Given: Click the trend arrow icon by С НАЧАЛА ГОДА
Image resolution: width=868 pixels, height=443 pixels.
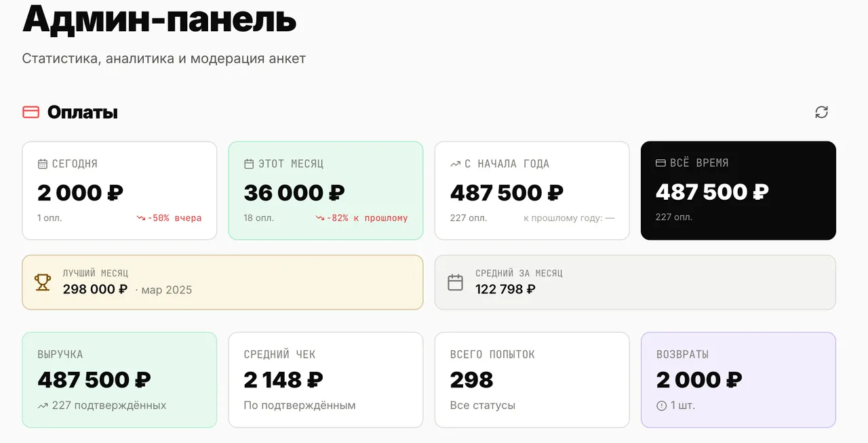Looking at the screenshot, I should [x=455, y=164].
